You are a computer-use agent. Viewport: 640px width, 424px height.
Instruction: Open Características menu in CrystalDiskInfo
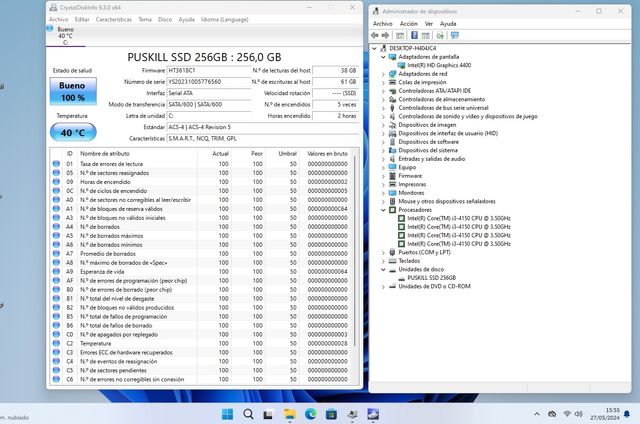coord(114,19)
